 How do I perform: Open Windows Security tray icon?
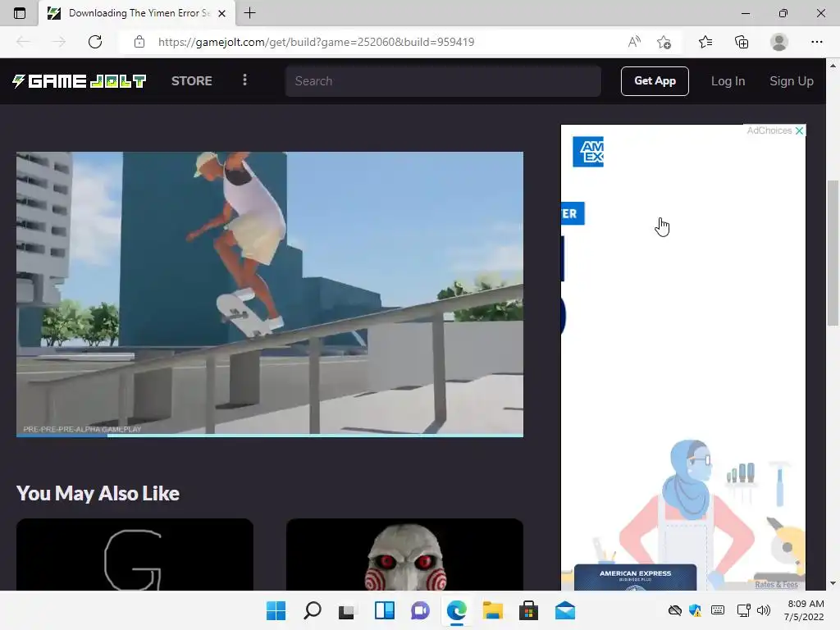click(x=696, y=610)
